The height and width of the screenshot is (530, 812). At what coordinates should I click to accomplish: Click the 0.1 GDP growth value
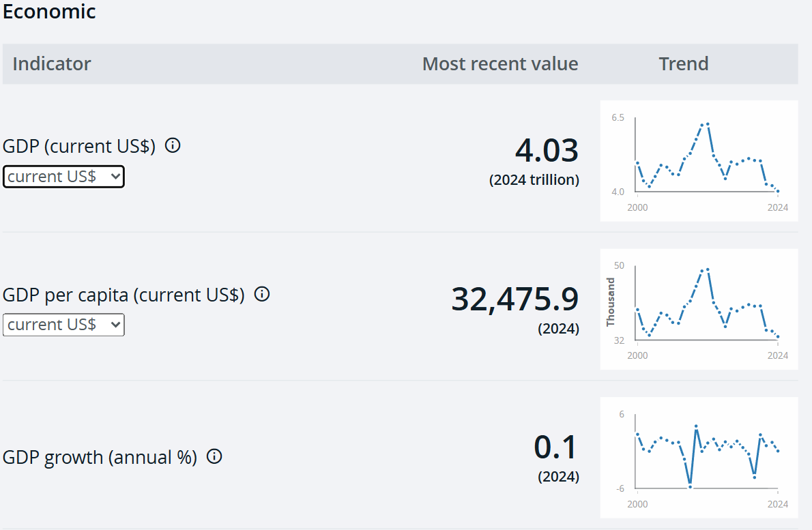click(x=555, y=447)
